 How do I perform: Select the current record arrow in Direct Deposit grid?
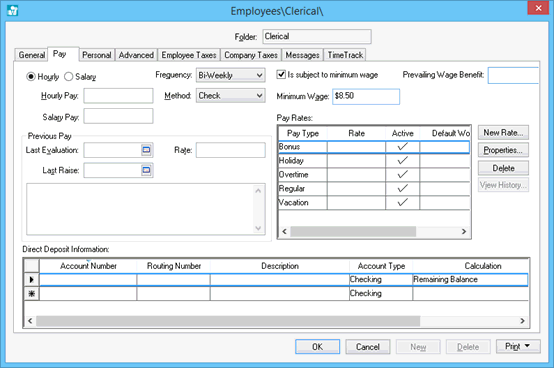point(31,280)
